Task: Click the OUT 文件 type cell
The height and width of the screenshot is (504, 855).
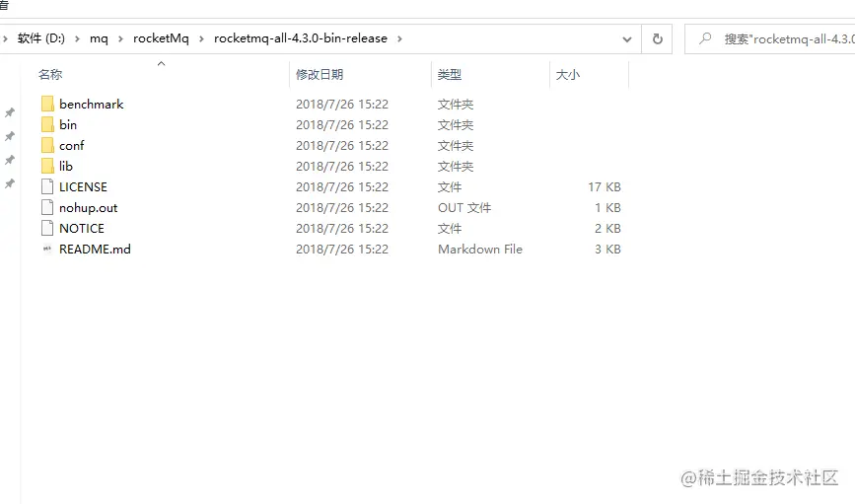Action: [x=464, y=207]
